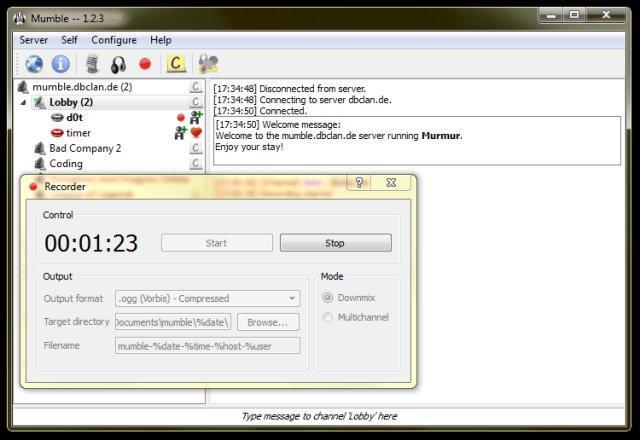Click the authenticated icon beside timer
The image size is (640, 440).
[180, 133]
